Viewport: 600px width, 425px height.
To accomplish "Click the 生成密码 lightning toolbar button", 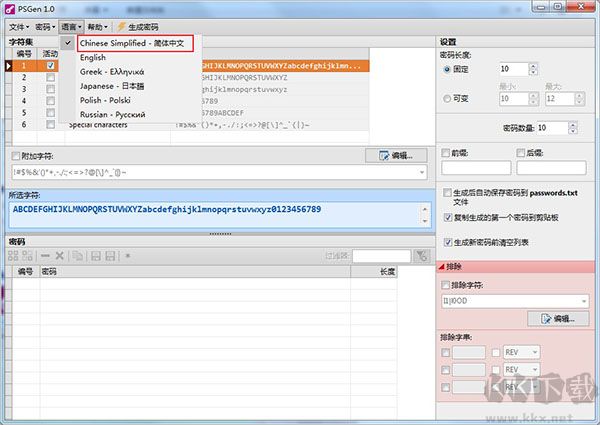I will click(x=137, y=27).
